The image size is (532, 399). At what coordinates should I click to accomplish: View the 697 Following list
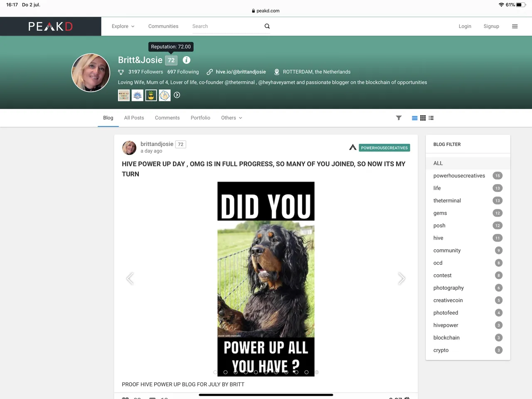pyautogui.click(x=183, y=72)
